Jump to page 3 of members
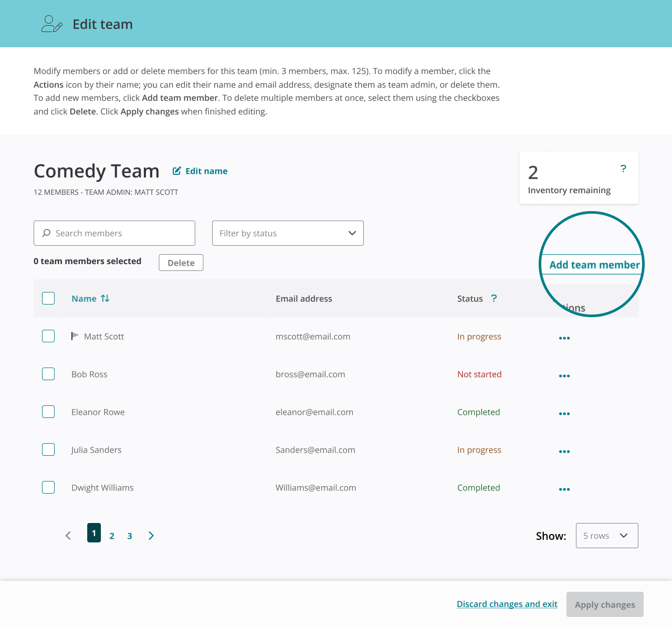 point(130,536)
